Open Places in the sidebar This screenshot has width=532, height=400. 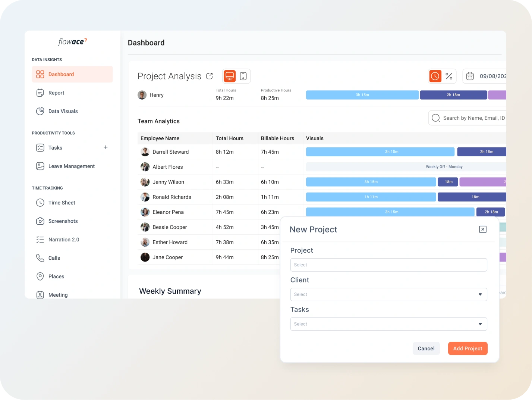56,276
